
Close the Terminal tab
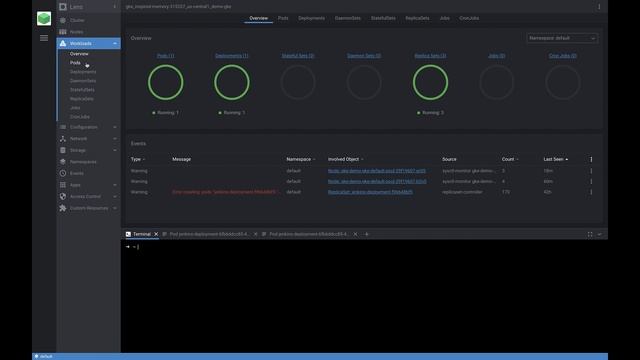pos(156,234)
